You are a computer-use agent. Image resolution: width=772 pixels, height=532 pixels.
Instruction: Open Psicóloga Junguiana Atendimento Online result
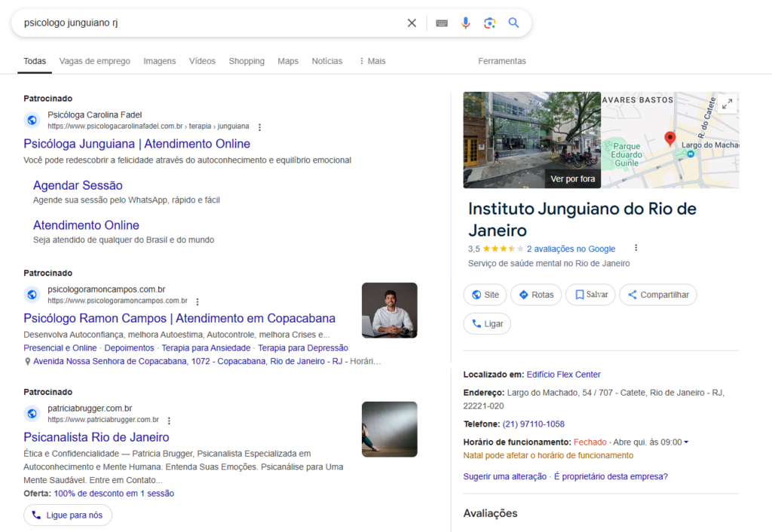coord(137,144)
